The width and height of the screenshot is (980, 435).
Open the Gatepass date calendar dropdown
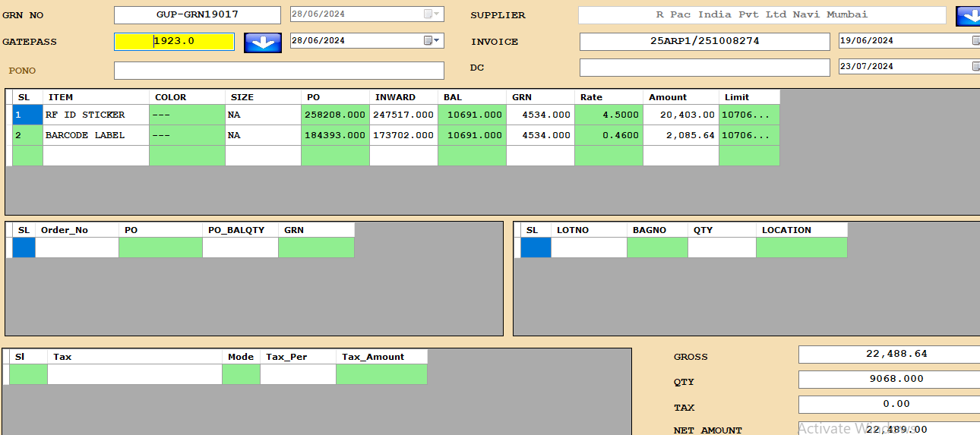coord(432,41)
